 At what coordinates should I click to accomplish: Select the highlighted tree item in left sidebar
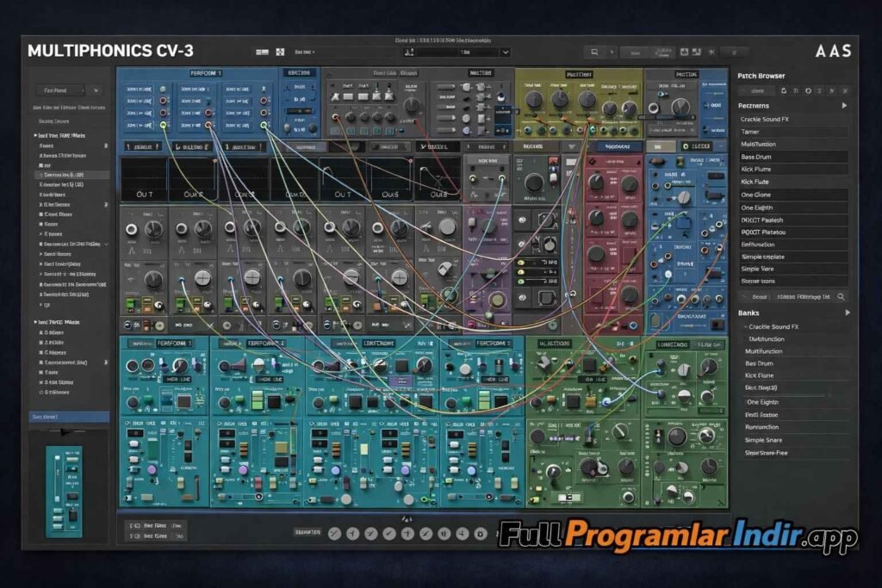69,175
